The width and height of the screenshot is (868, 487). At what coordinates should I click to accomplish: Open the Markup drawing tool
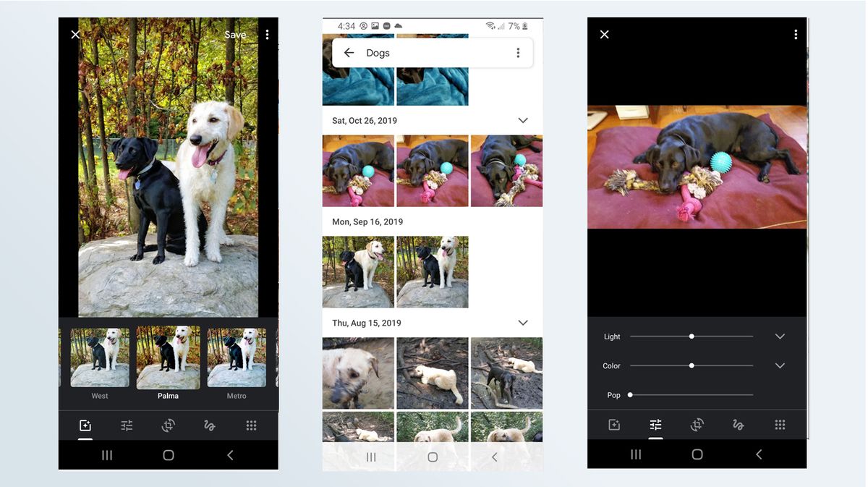click(x=209, y=425)
